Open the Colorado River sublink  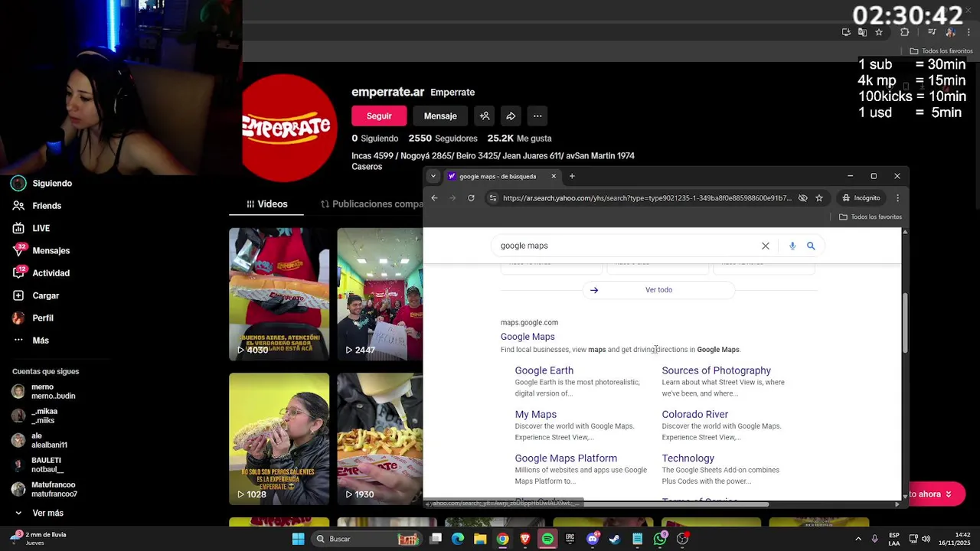pyautogui.click(x=695, y=415)
